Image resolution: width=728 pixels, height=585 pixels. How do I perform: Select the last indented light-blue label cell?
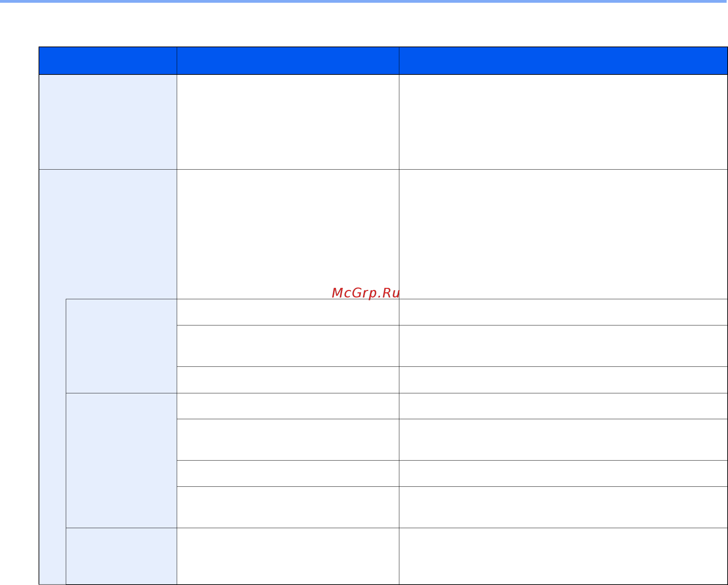click(x=121, y=556)
